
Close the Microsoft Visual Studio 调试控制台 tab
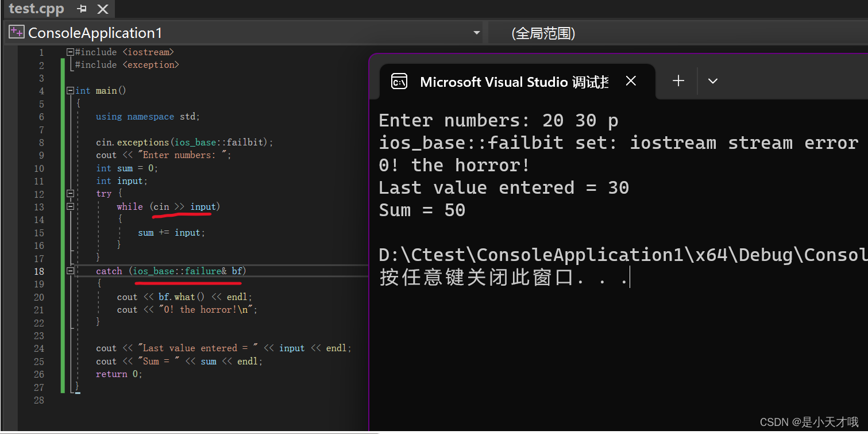tap(630, 81)
